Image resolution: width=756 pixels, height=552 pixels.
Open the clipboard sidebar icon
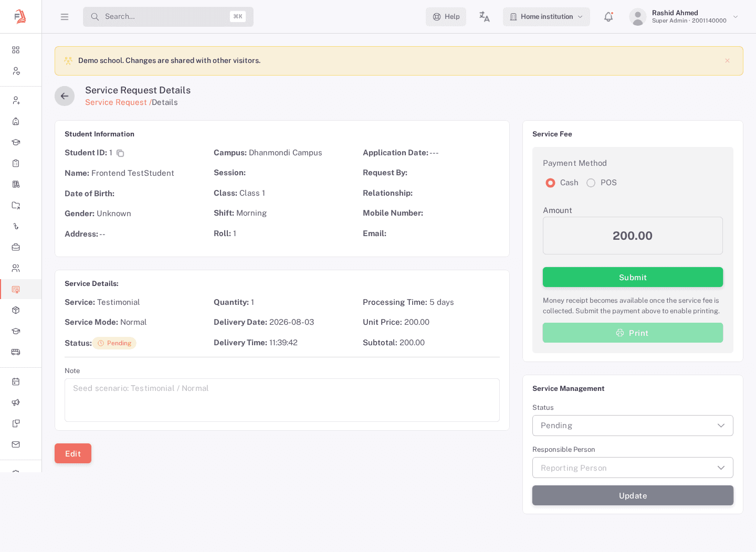point(16,163)
